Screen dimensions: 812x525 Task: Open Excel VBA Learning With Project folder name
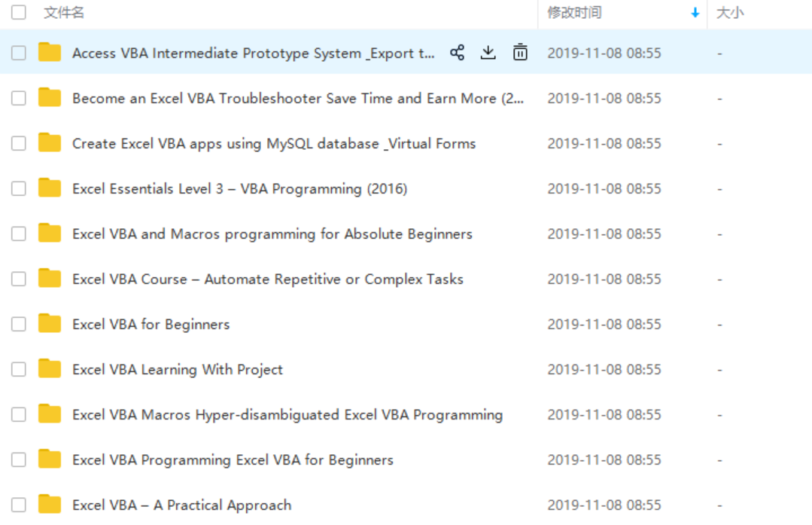[x=178, y=370]
